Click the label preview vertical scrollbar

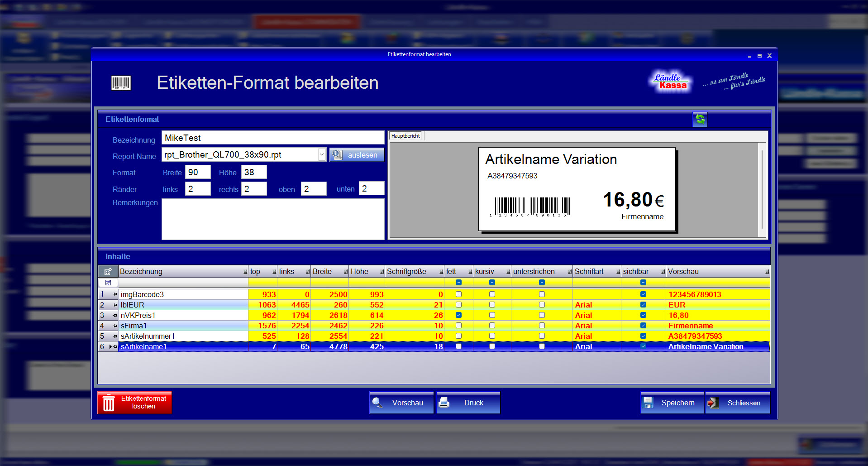click(762, 190)
